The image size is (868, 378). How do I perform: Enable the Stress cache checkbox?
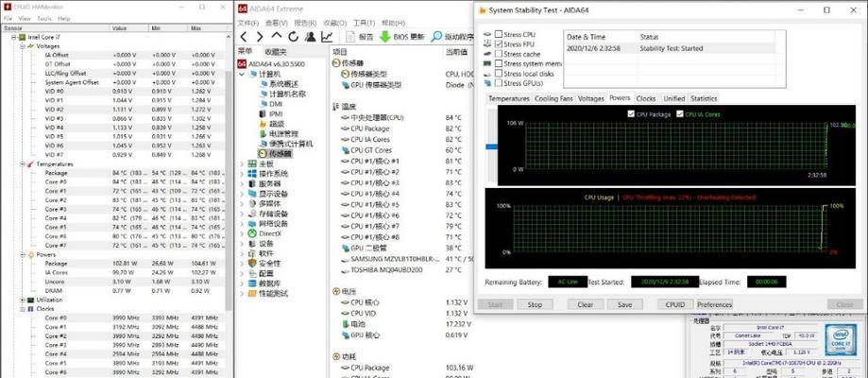pos(499,54)
